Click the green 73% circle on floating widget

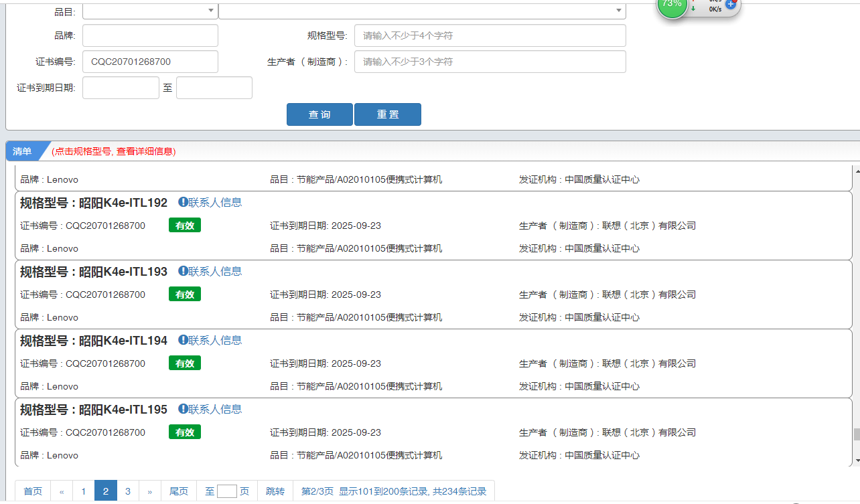[x=671, y=5]
